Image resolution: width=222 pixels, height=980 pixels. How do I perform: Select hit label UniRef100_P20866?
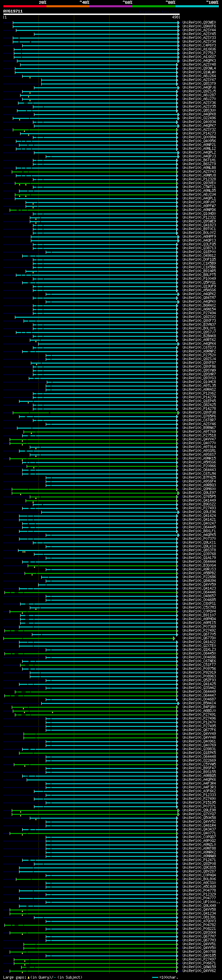coord(199,465)
